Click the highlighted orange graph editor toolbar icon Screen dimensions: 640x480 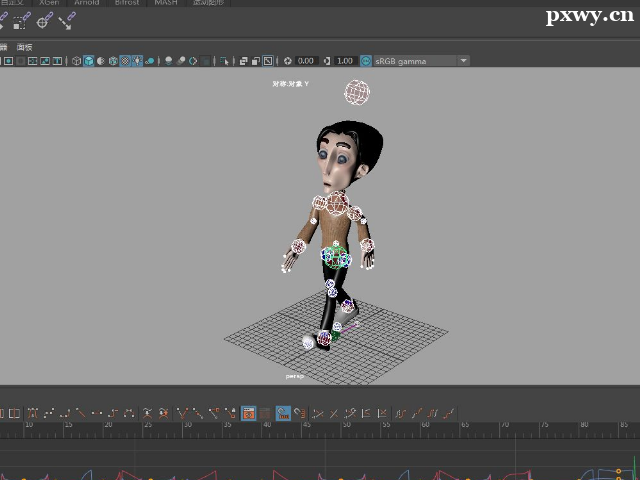coord(248,413)
